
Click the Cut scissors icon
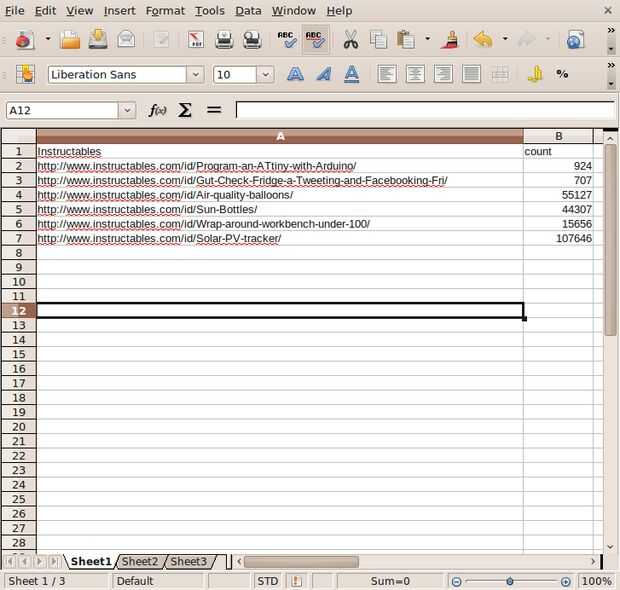tap(351, 40)
